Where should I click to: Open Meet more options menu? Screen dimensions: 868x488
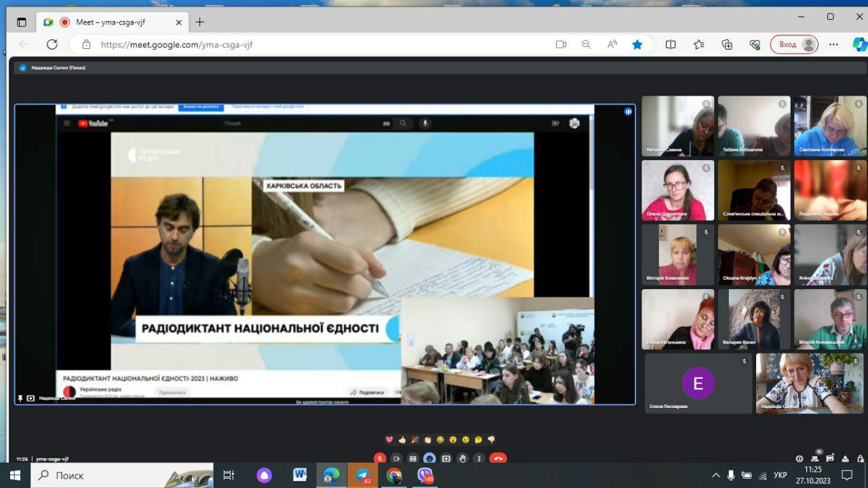tap(479, 458)
